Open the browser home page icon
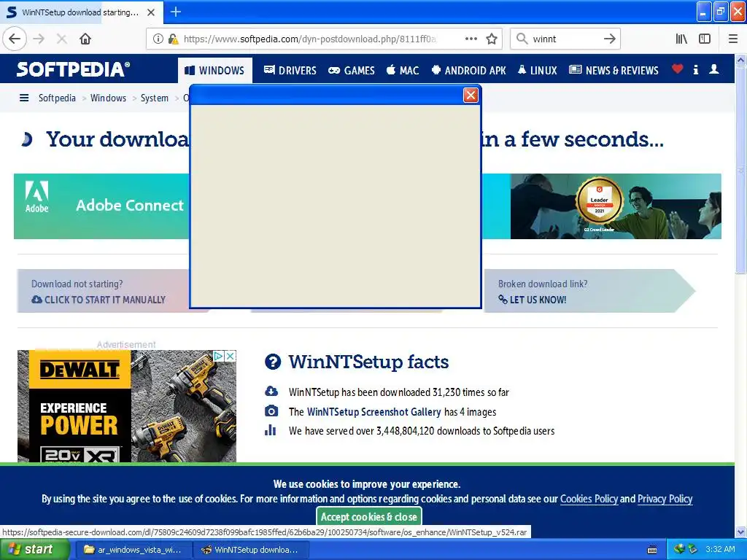 85,39
